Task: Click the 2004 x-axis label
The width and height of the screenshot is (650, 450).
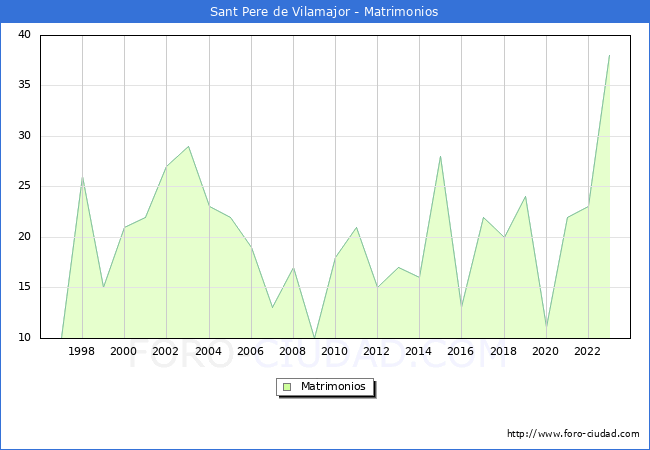Action: click(209, 351)
